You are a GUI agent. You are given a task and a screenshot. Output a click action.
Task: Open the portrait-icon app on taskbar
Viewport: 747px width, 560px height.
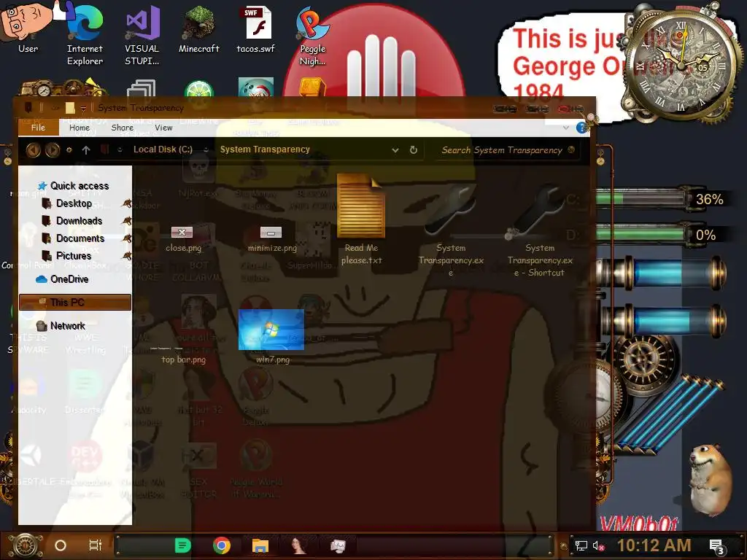[298, 545]
